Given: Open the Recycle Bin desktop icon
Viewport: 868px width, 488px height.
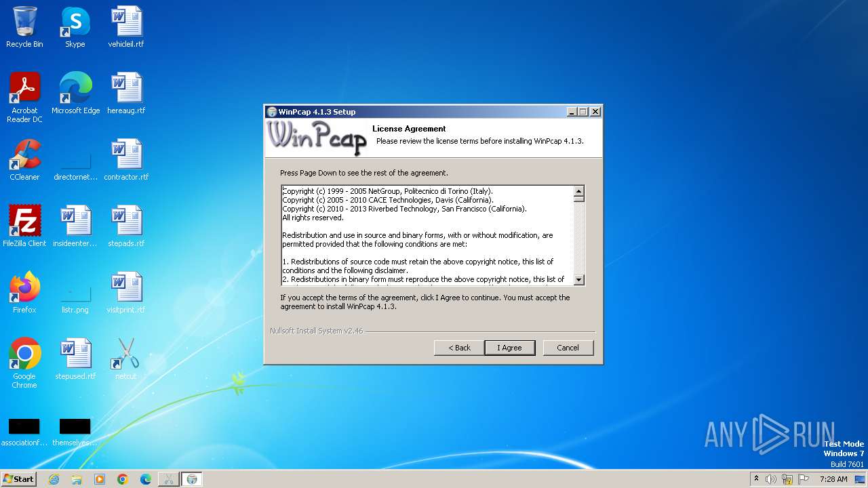Looking at the screenshot, I should (24, 27).
